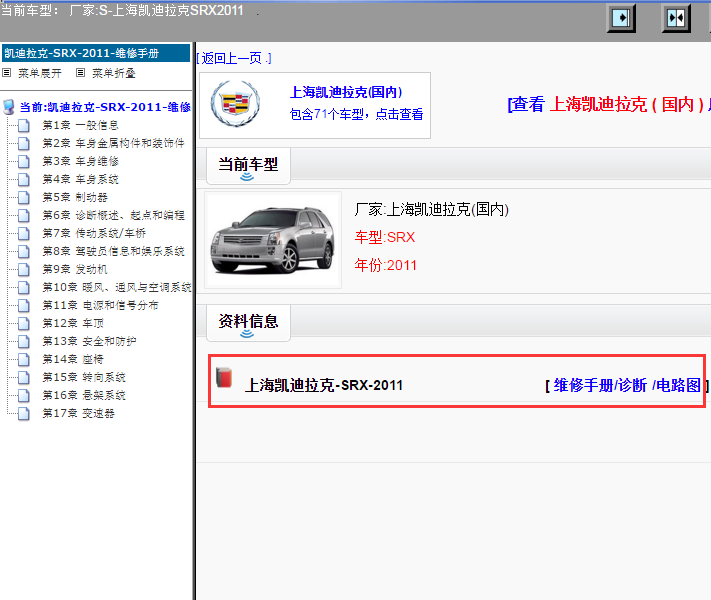711x600 pixels.
Task: Click the double-arrow split panel button in header
Action: coord(676,18)
